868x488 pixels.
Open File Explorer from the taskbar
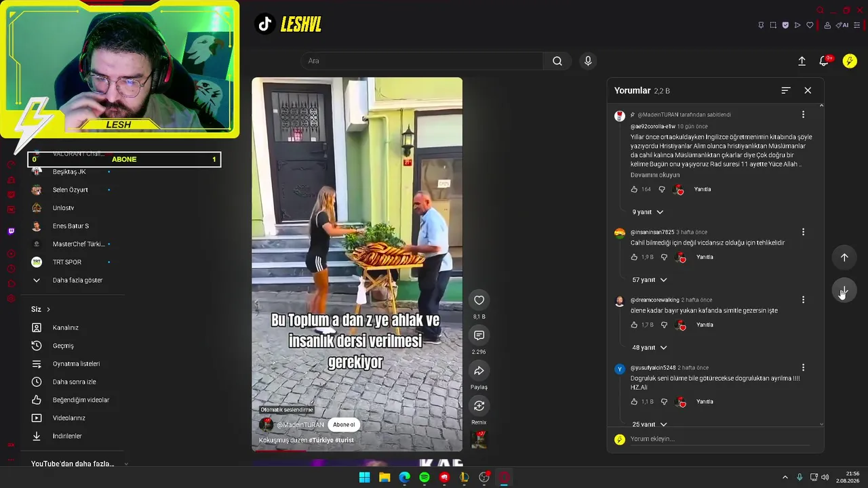coord(384,477)
